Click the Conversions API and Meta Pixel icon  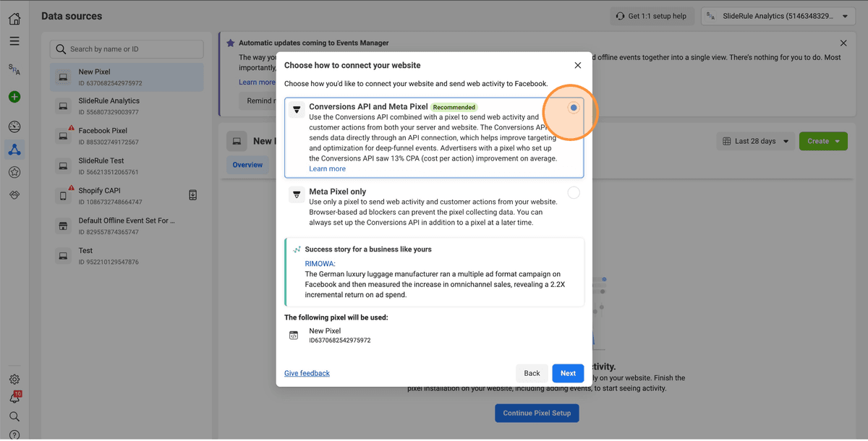pos(296,110)
